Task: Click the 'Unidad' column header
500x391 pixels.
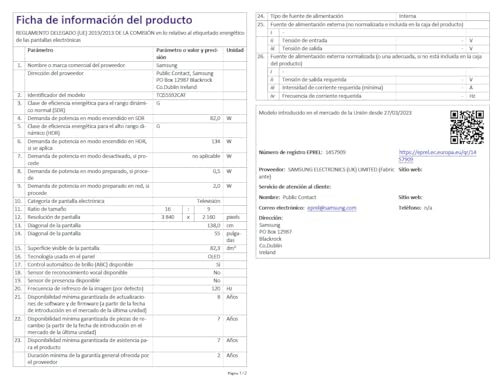Action: [235, 50]
